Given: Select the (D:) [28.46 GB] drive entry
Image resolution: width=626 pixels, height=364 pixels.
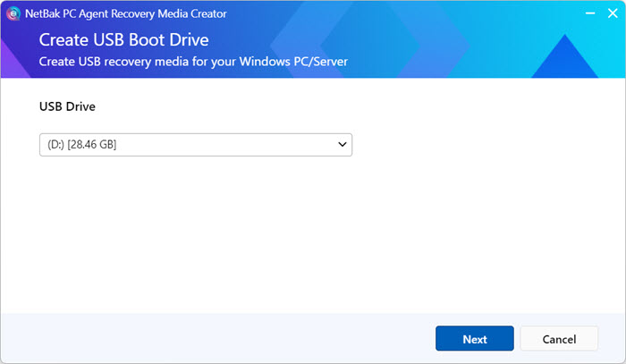Looking at the screenshot, I should (x=79, y=144).
